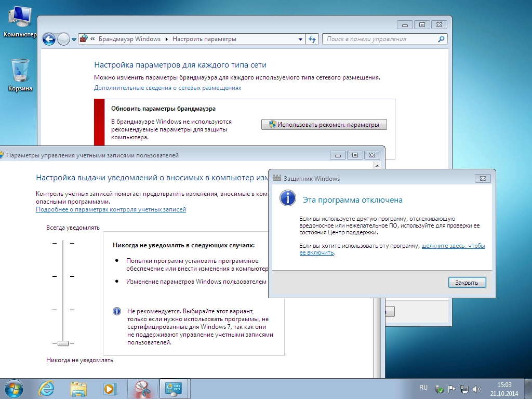Close the Защитник Windows dialog with X

[x=483, y=178]
